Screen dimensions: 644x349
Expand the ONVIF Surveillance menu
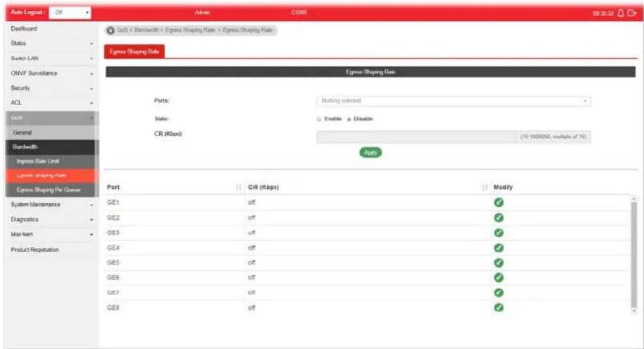point(51,74)
